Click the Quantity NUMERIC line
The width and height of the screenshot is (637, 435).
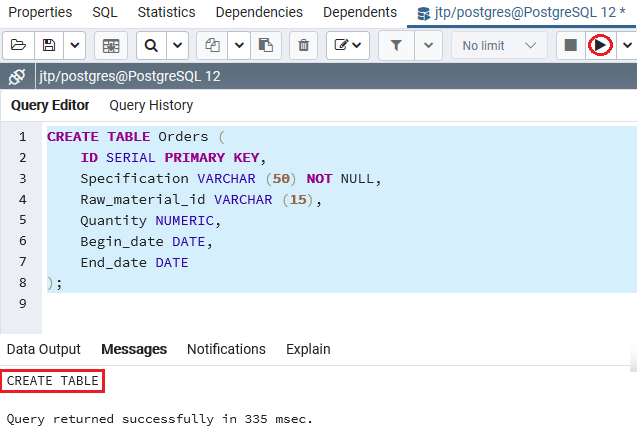[150, 221]
